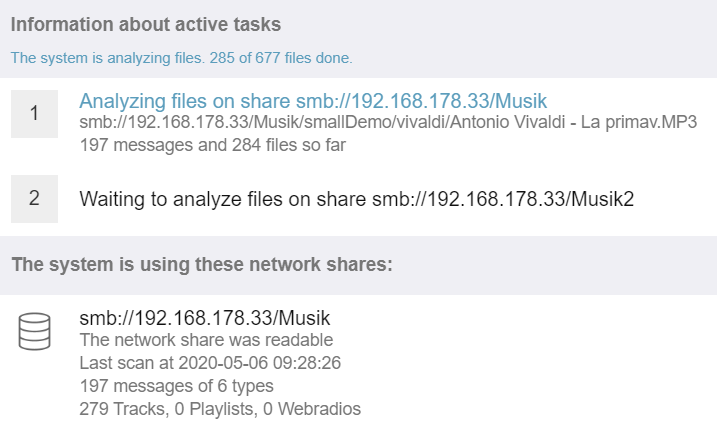Click the network shares section header
Viewport: 717px width, 428px height.
click(202, 265)
